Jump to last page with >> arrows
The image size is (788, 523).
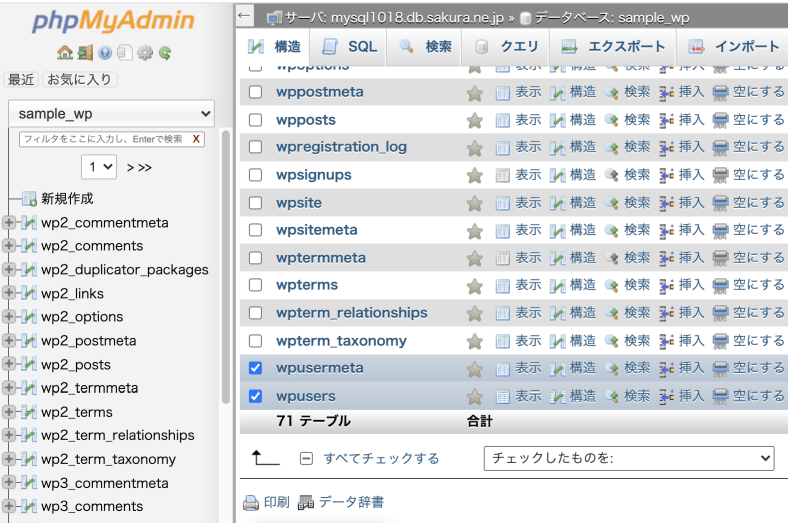[x=145, y=167]
